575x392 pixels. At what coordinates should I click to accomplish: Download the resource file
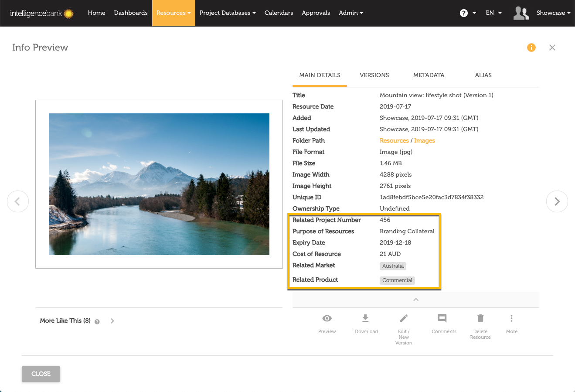point(366,318)
